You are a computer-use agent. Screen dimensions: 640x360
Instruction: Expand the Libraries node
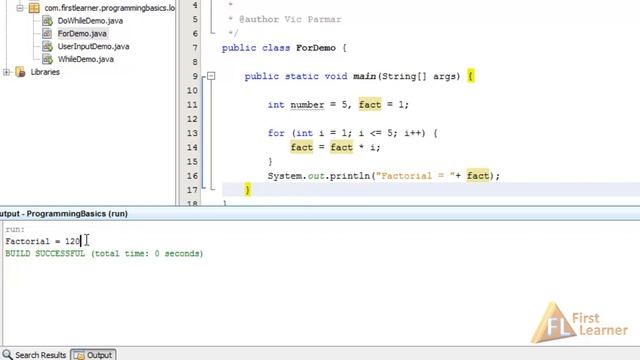pos(7,72)
